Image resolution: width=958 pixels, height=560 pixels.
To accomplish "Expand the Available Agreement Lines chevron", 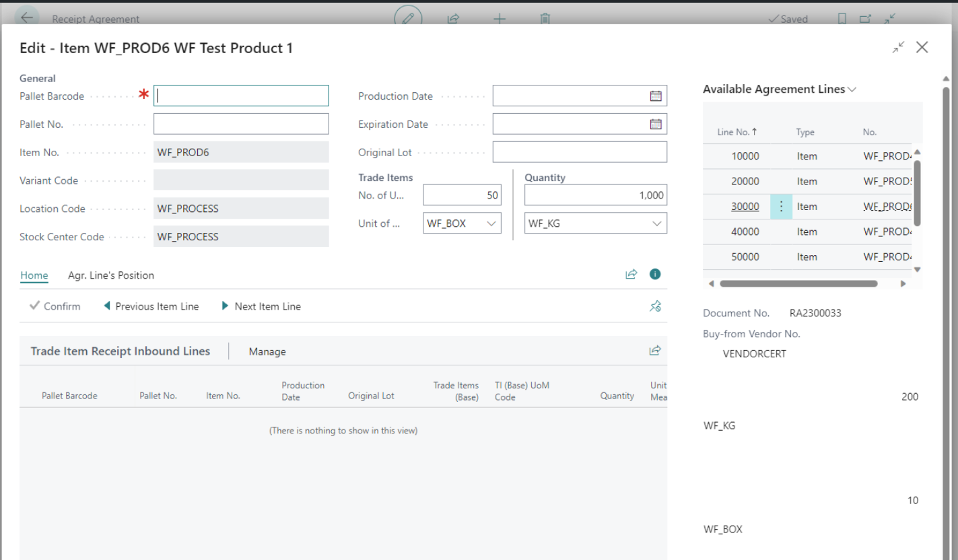I will point(852,90).
